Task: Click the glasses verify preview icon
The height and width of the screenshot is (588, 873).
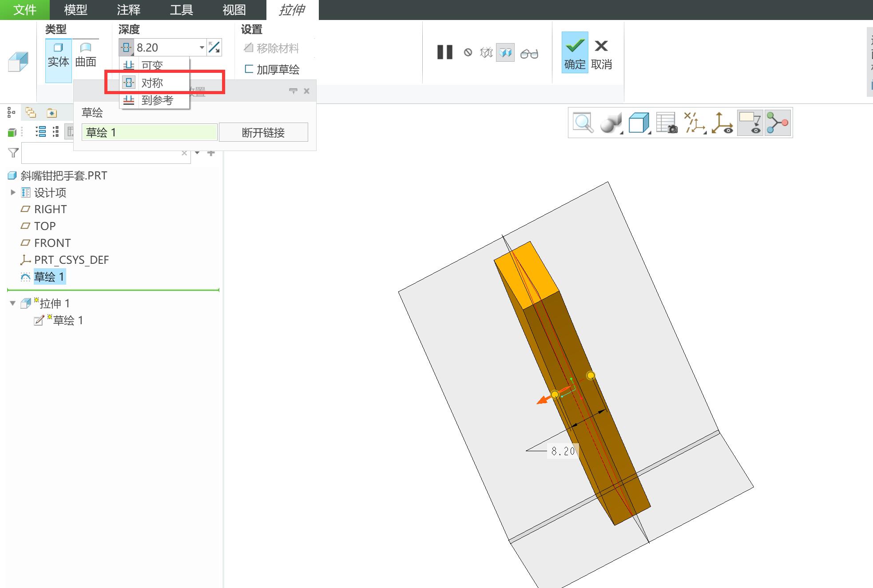Action: click(x=529, y=53)
